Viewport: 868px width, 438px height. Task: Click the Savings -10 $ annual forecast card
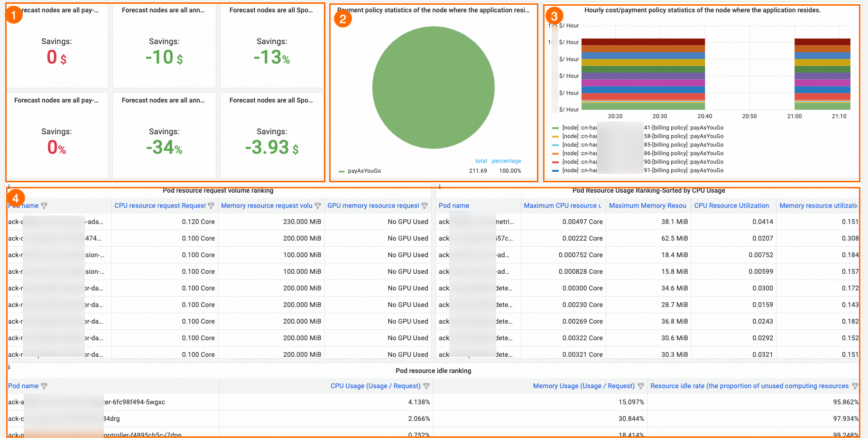(164, 46)
